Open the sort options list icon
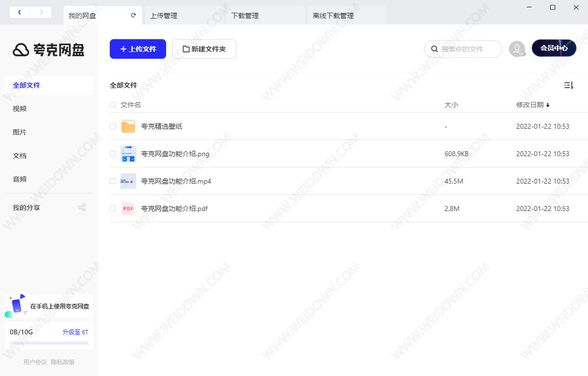 (568, 85)
